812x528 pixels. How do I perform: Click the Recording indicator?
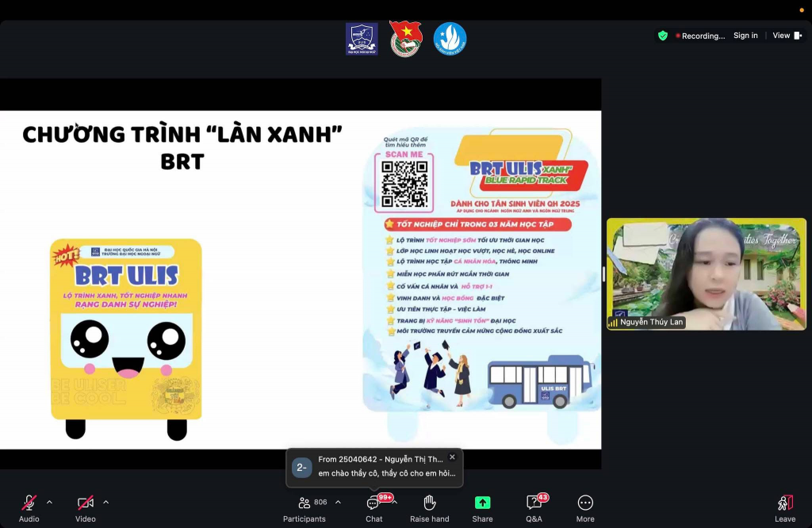point(700,36)
